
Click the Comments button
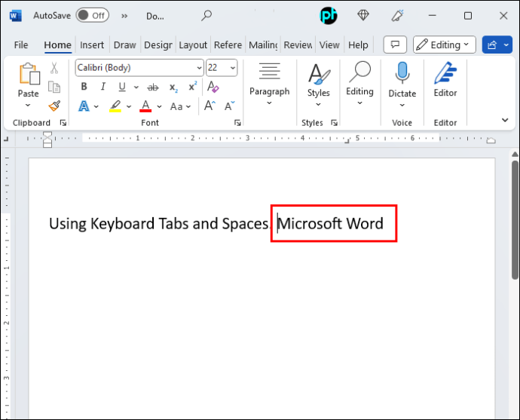pyautogui.click(x=395, y=44)
